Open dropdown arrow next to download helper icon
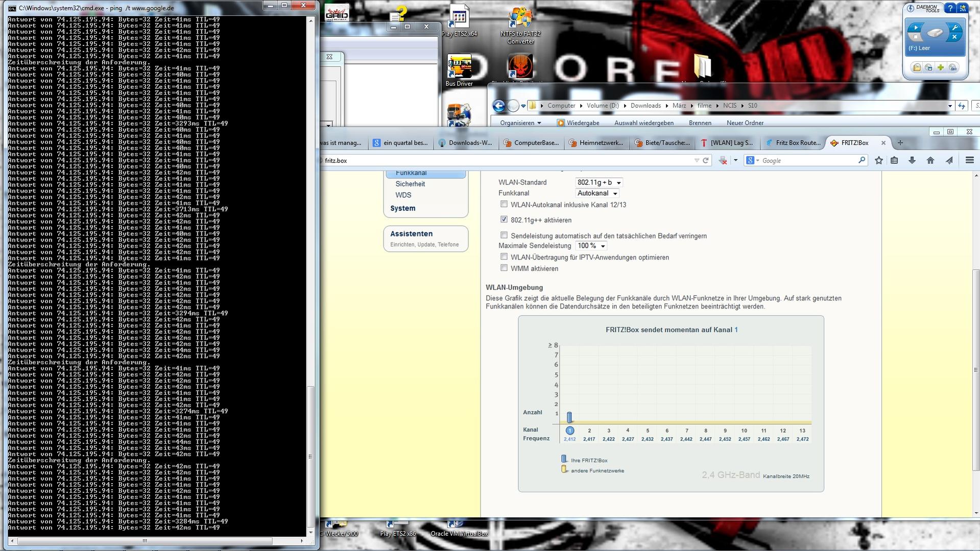This screenshot has width=980, height=551. 735,160
